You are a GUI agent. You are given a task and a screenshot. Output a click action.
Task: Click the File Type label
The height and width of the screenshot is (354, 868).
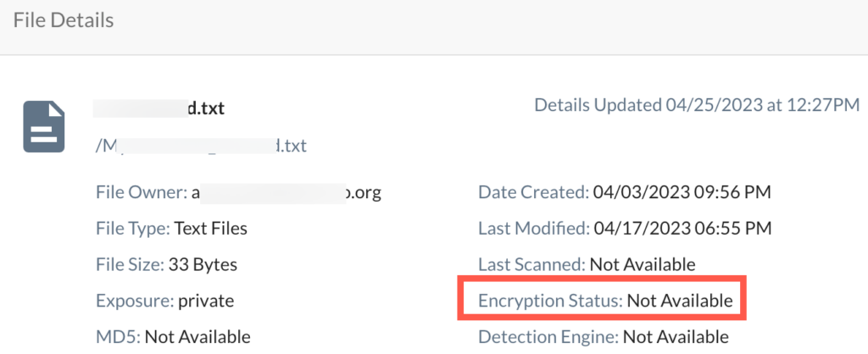tap(133, 229)
